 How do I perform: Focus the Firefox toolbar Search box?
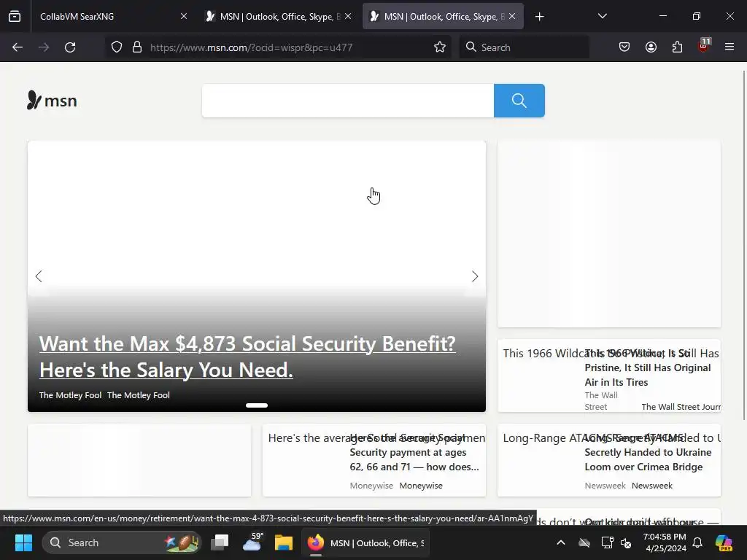click(x=524, y=47)
